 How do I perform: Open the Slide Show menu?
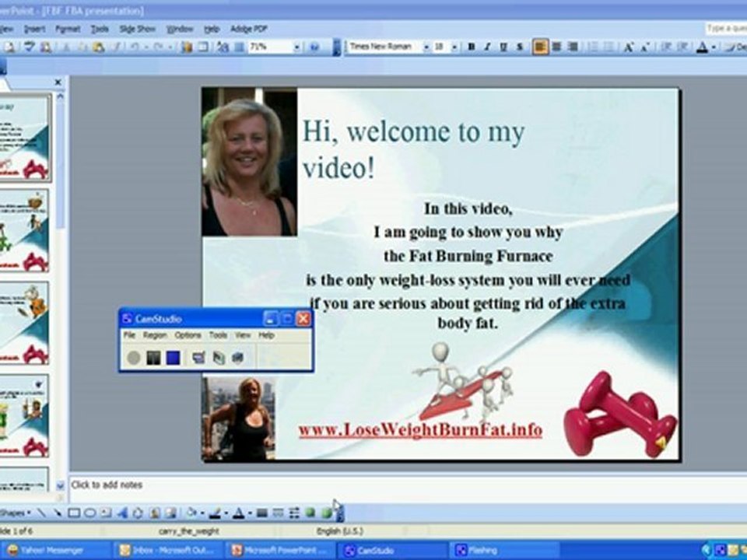click(x=137, y=29)
